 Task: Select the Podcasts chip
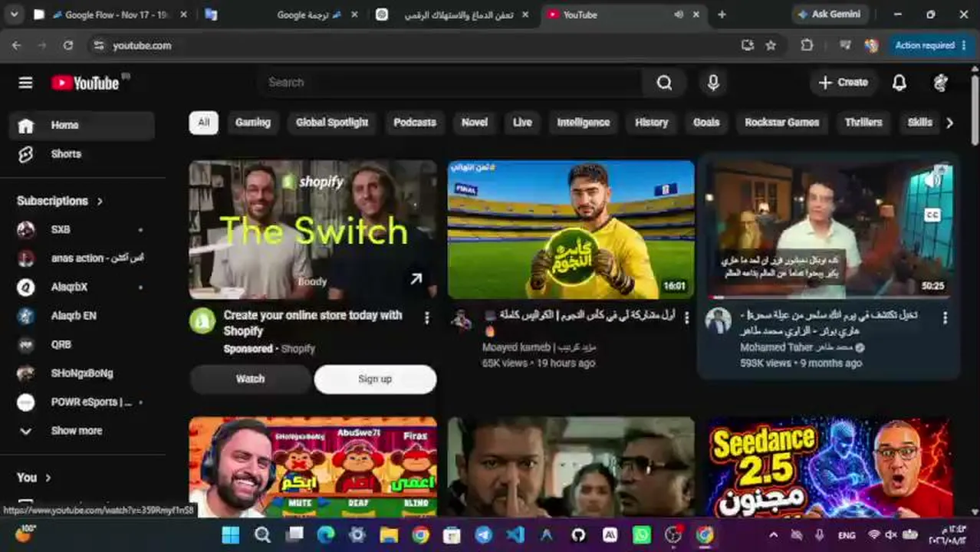tap(414, 123)
